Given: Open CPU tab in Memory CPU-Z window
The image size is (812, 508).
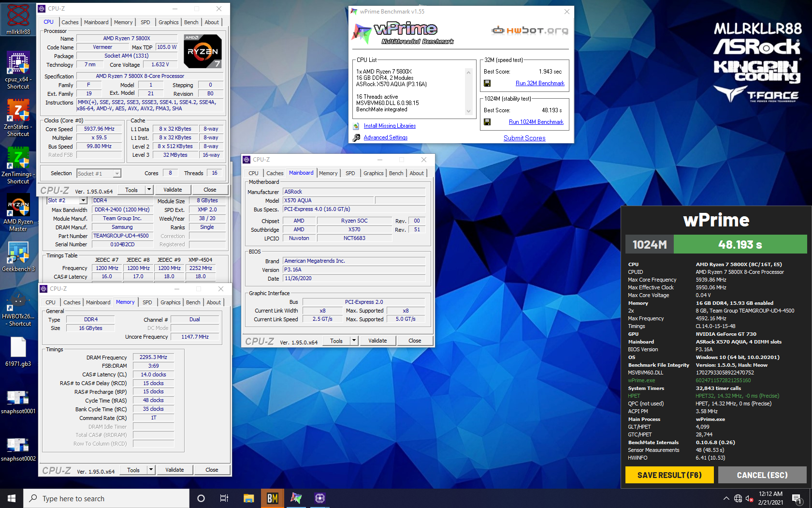Looking at the screenshot, I should coord(51,302).
